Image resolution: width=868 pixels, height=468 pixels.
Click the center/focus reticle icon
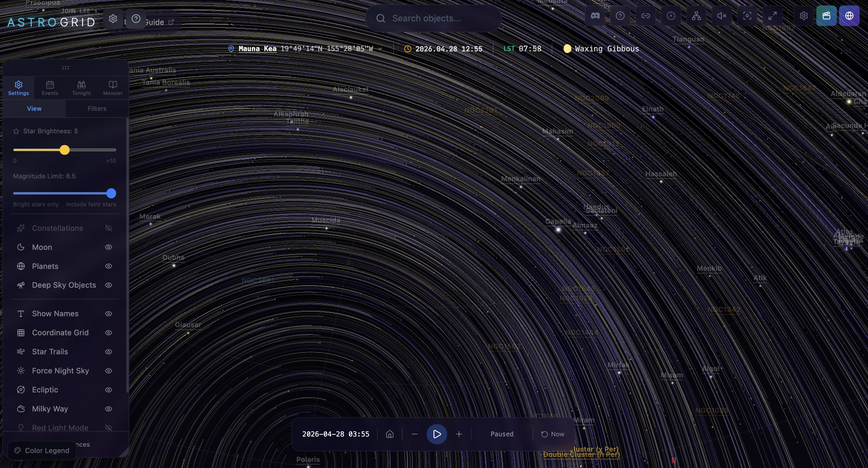pos(747,16)
